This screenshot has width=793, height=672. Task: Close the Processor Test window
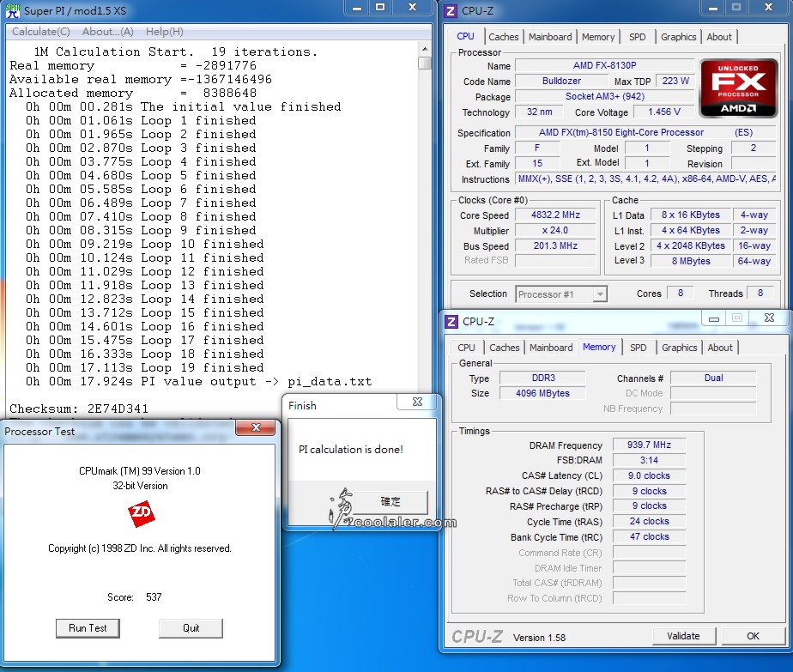[x=256, y=427]
